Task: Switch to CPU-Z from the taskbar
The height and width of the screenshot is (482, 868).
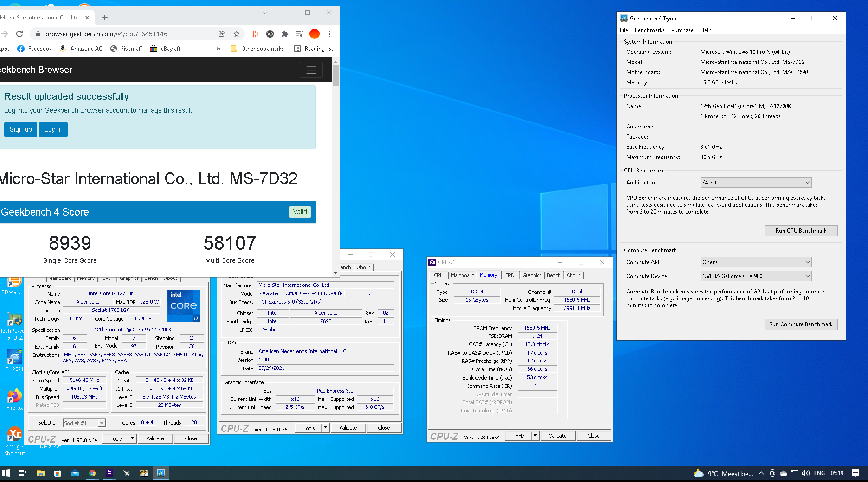Action: [x=109, y=473]
